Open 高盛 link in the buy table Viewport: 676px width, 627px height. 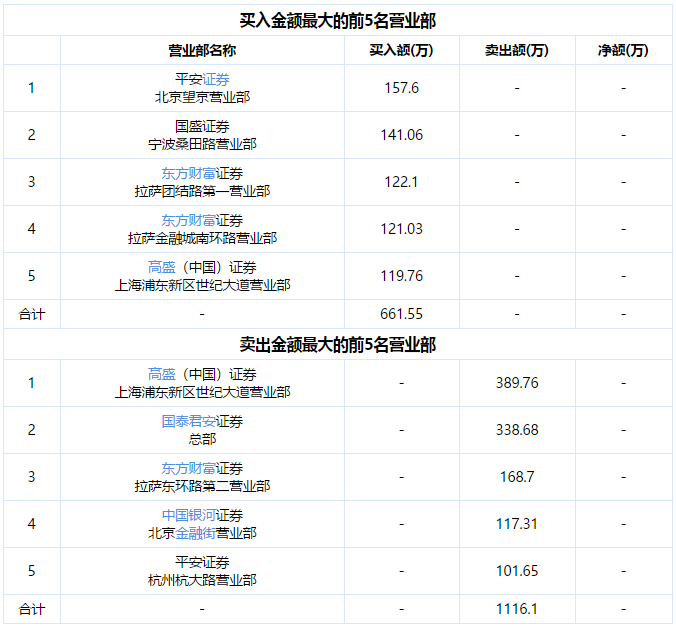click(161, 267)
